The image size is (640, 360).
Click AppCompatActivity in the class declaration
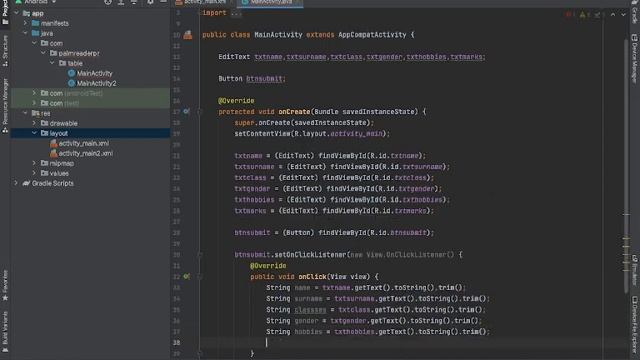pyautogui.click(x=372, y=35)
